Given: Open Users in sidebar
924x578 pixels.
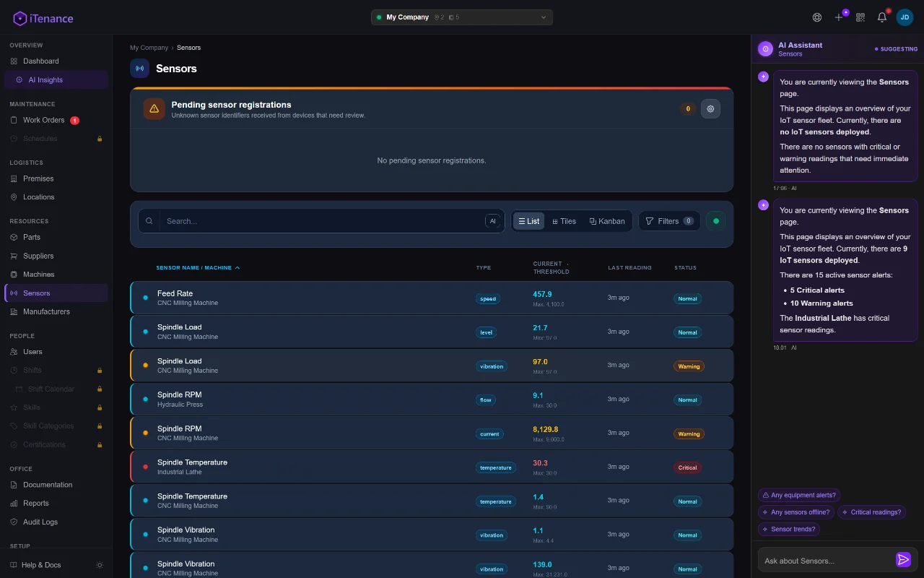Looking at the screenshot, I should pyautogui.click(x=56, y=352).
